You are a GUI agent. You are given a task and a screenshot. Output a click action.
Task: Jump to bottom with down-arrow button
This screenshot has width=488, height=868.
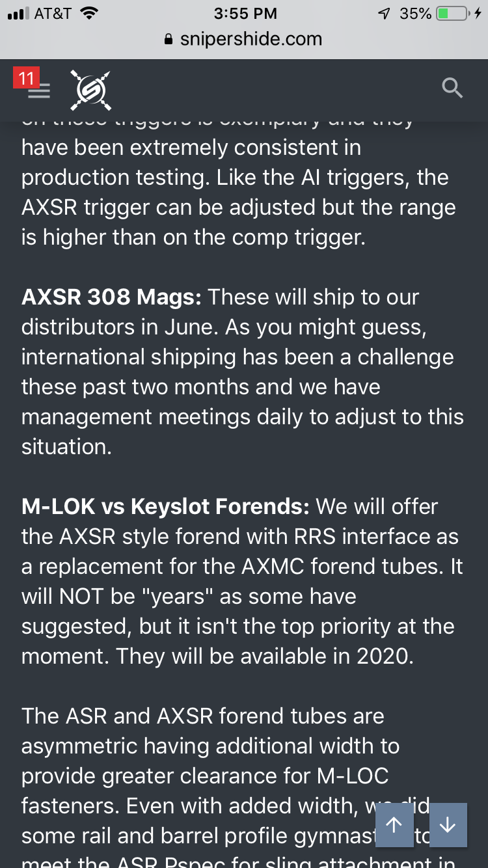point(448,825)
